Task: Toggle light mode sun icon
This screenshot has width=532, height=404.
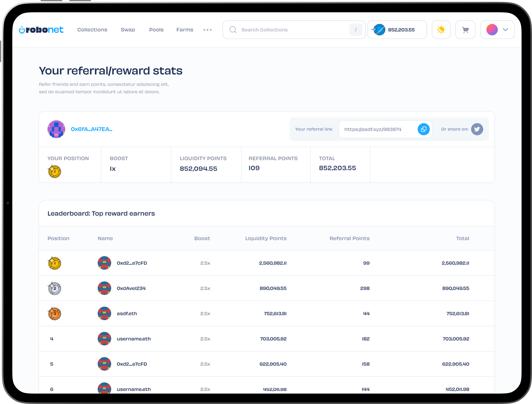Action: [441, 30]
